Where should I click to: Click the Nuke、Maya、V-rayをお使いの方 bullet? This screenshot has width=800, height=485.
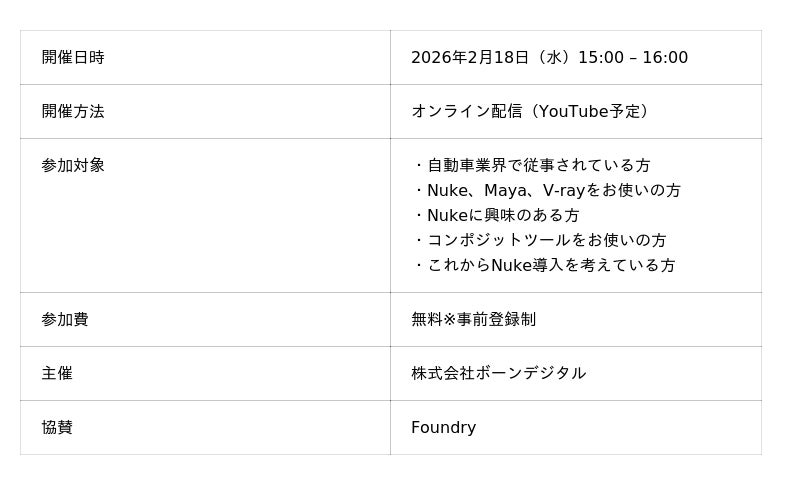(553, 191)
